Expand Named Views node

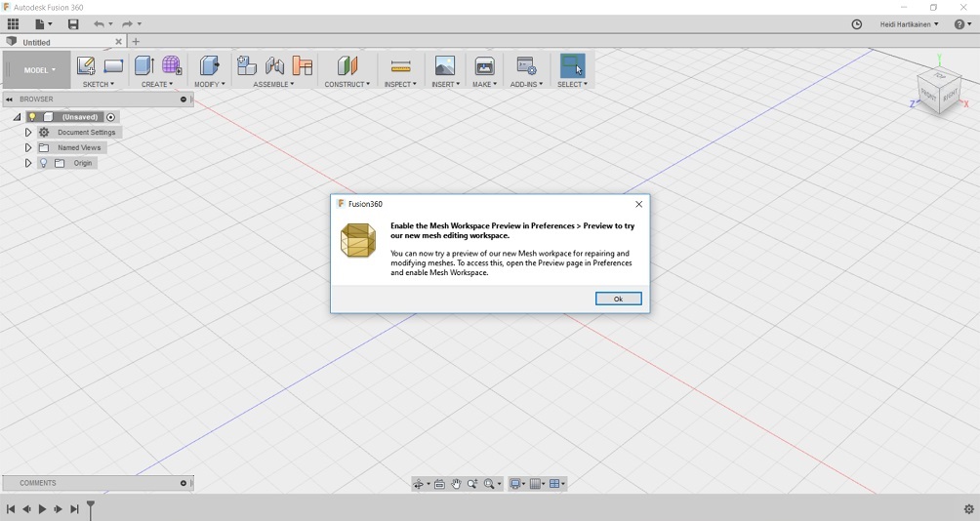tap(28, 147)
